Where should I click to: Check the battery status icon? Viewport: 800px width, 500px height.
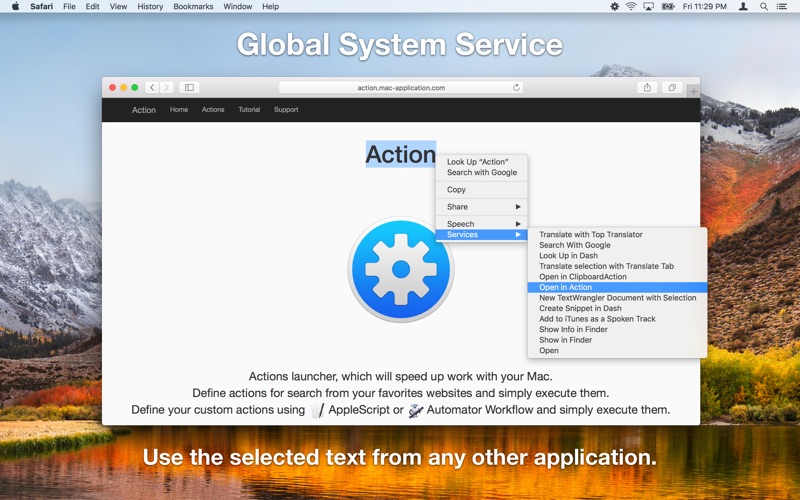[x=668, y=7]
